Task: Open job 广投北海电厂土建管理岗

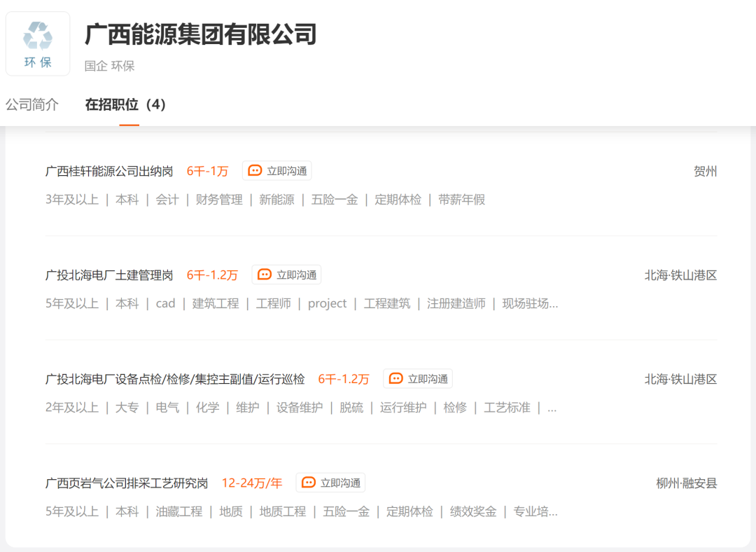Action: pos(109,275)
